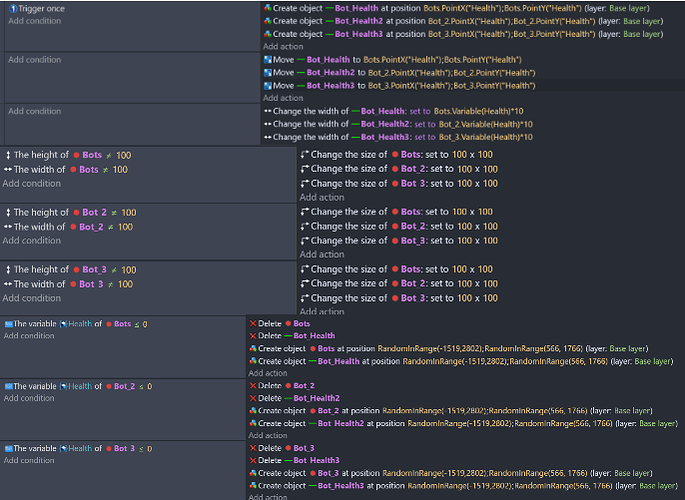Viewport: 685px width, 500px height.
Task: Click height icon in 'height of Bot_2' condition
Action: (x=8, y=213)
